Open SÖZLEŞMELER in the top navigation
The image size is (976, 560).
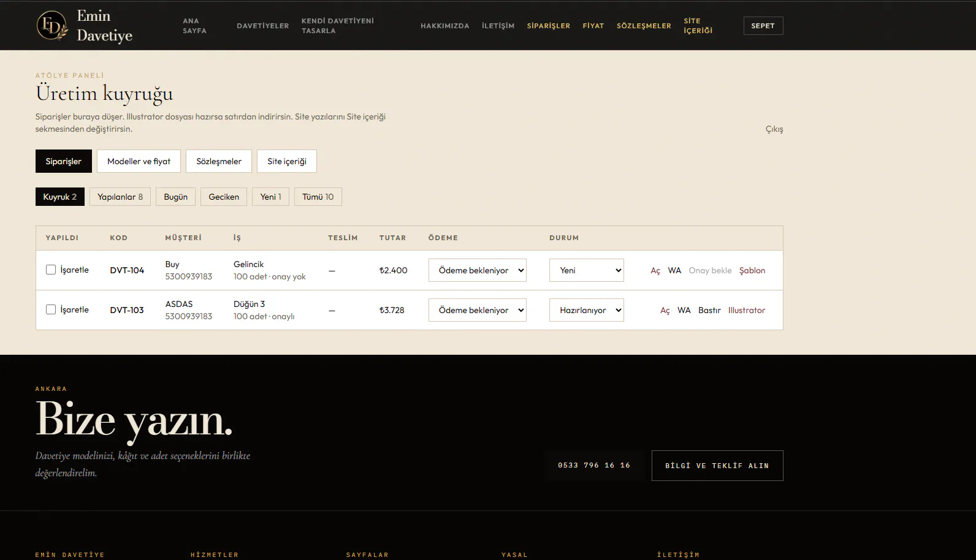pyautogui.click(x=644, y=26)
